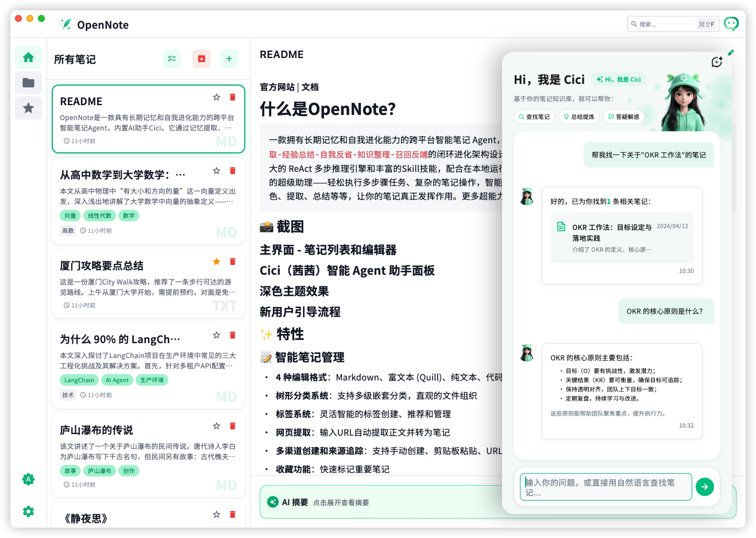The image size is (756, 538).
Task: Open the 厦门攻略要点总结 note card
Action: tap(148, 283)
